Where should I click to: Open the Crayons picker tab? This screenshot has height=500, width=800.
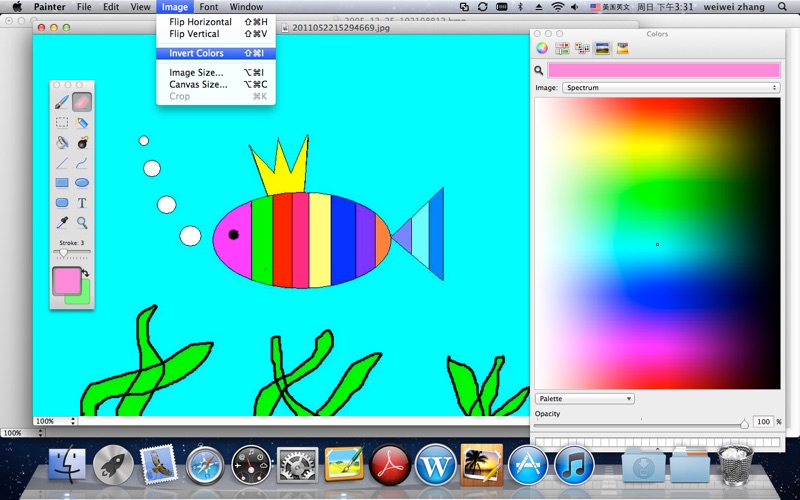(622, 48)
